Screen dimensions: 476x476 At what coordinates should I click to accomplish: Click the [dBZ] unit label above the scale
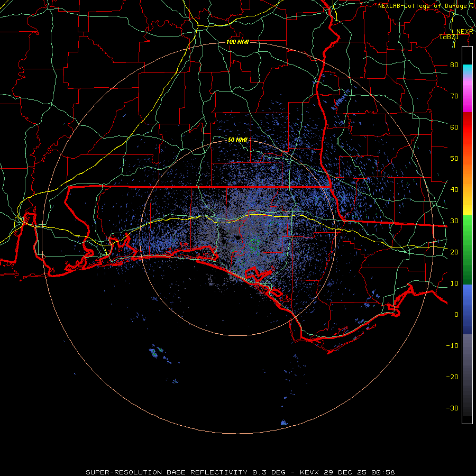click(x=449, y=37)
